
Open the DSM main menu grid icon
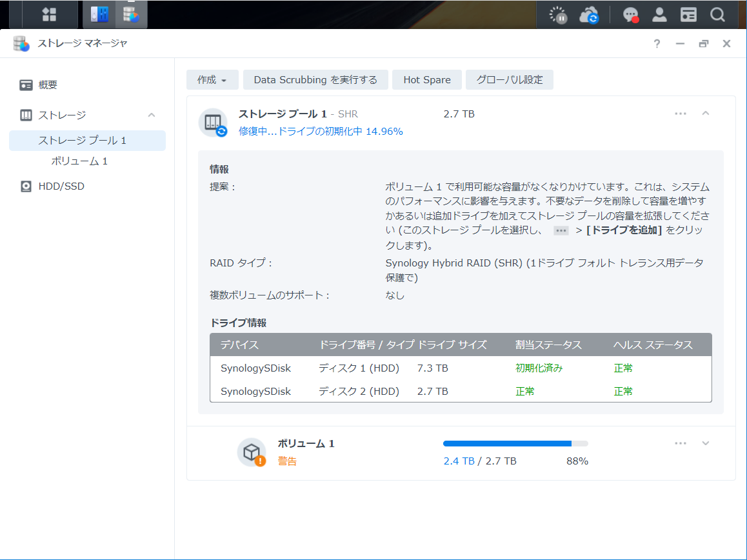[49, 14]
